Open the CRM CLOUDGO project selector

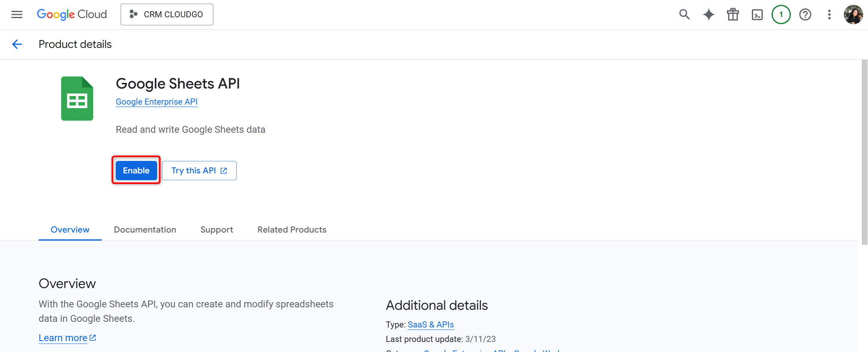(167, 14)
